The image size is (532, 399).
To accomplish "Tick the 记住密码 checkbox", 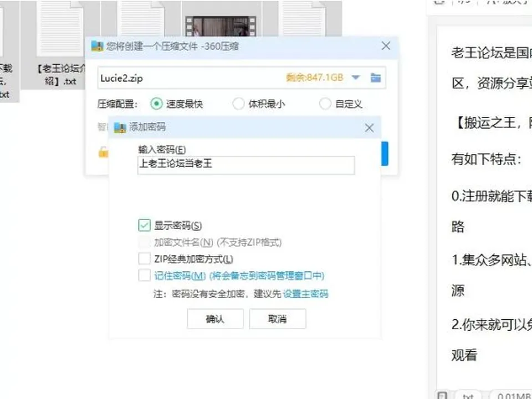I will point(145,275).
